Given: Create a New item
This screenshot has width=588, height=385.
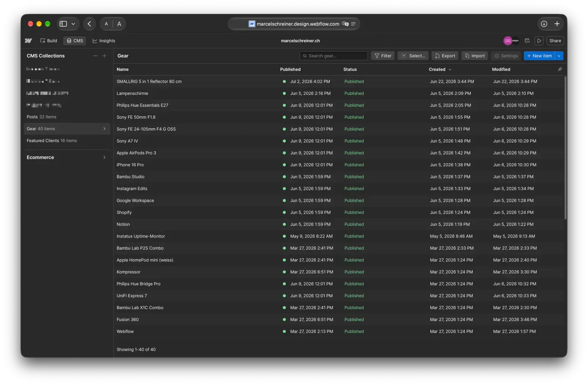Looking at the screenshot, I should [x=539, y=56].
